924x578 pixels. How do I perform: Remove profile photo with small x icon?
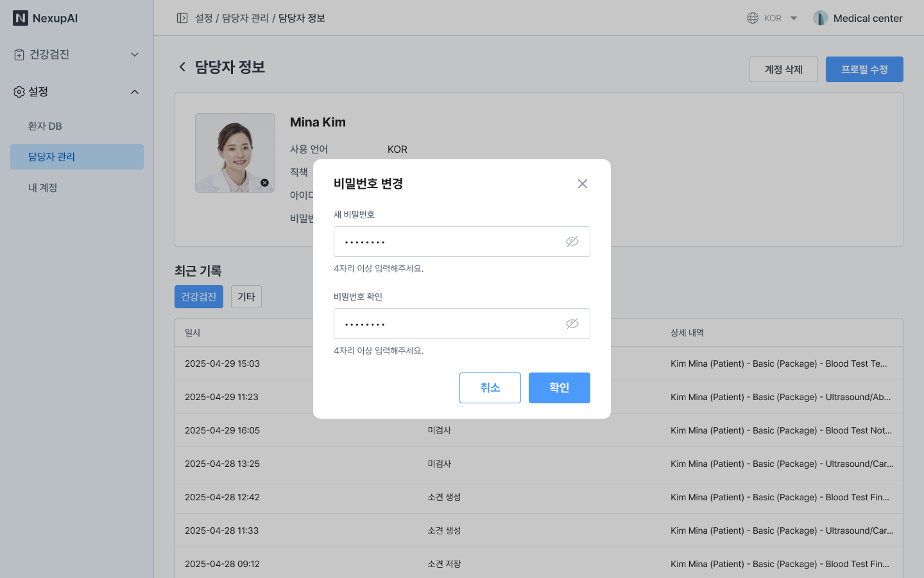pyautogui.click(x=264, y=183)
